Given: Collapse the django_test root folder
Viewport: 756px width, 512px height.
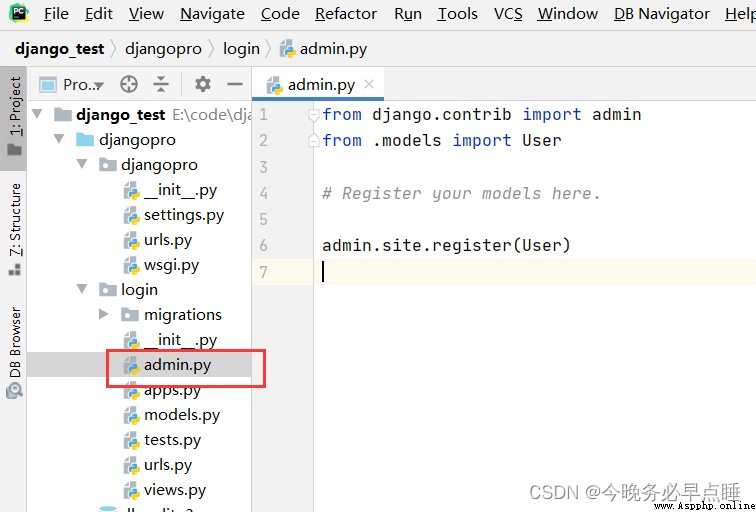Looking at the screenshot, I should coord(37,114).
